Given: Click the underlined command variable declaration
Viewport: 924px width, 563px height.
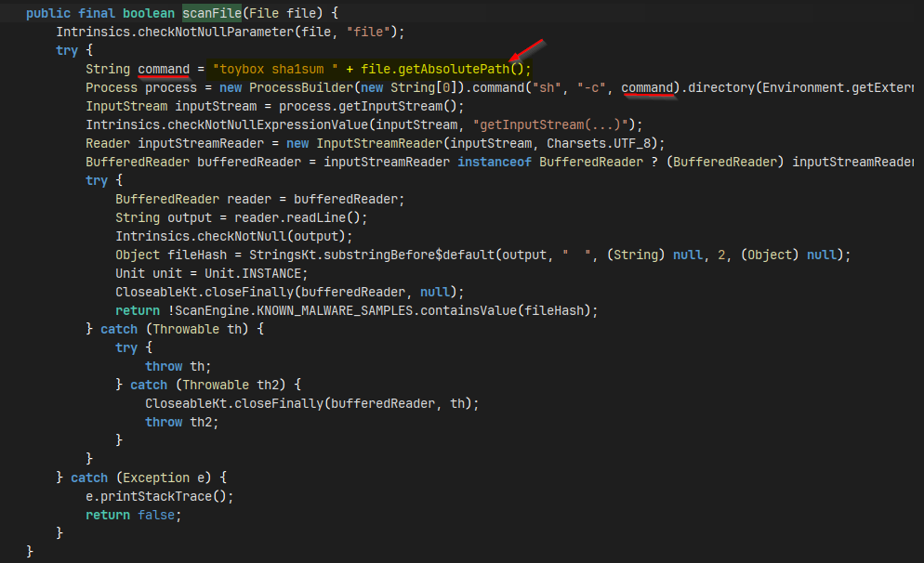Looking at the screenshot, I should [164, 69].
